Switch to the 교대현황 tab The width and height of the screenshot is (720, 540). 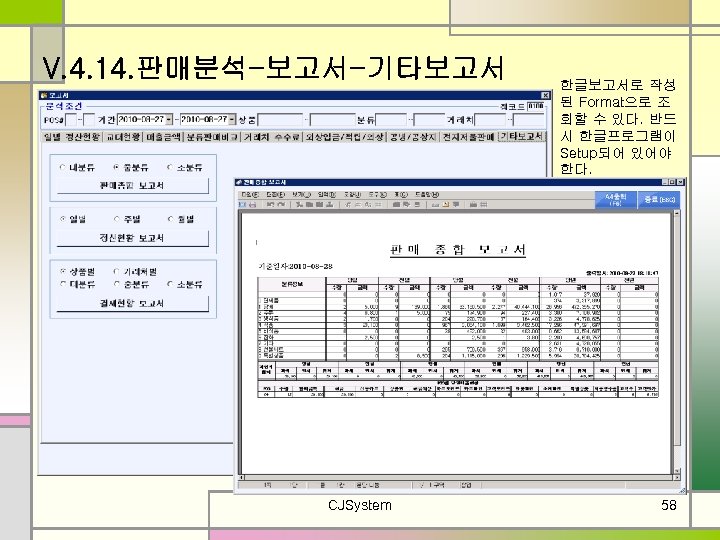[123, 137]
